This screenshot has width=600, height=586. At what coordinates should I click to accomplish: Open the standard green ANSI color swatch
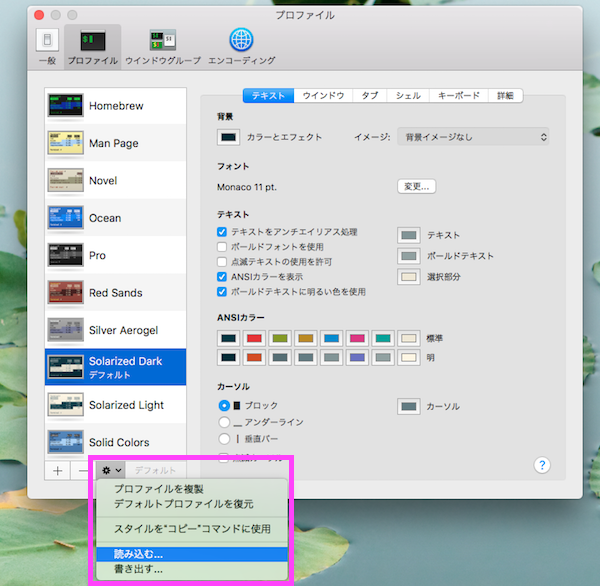tap(280, 338)
